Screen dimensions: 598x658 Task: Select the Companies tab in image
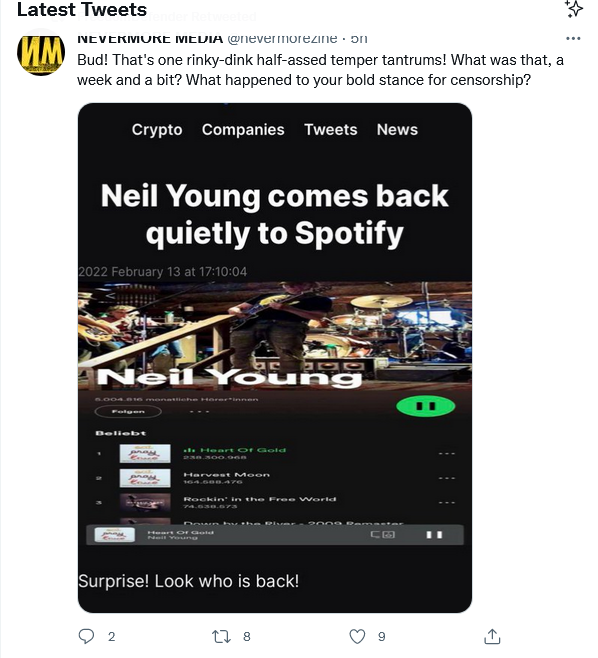coord(243,130)
